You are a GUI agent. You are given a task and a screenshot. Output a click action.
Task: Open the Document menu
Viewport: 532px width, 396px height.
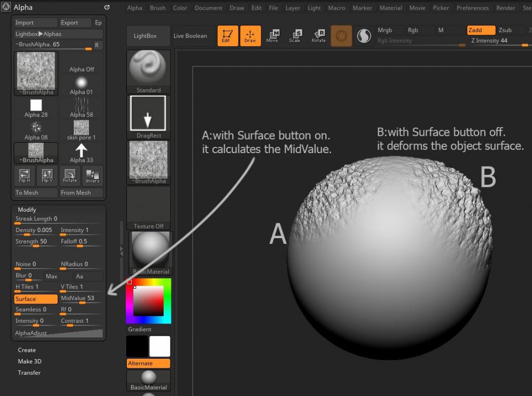tap(208, 8)
